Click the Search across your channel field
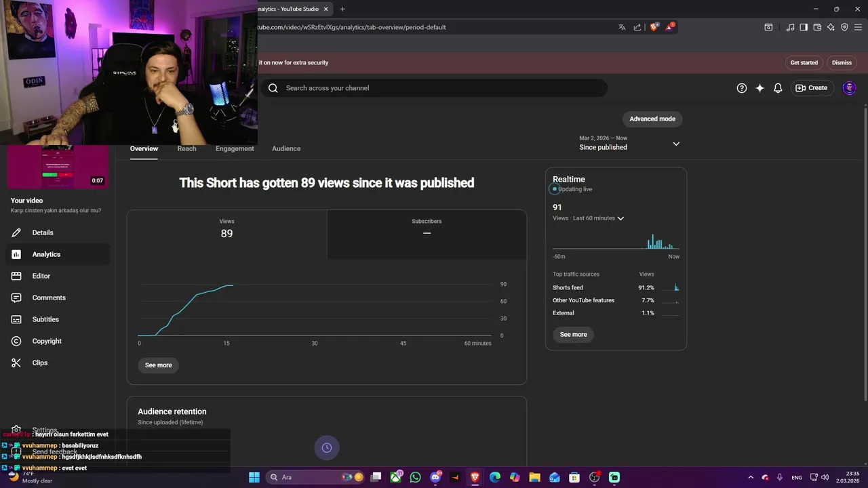The height and width of the screenshot is (488, 868). coord(434,88)
